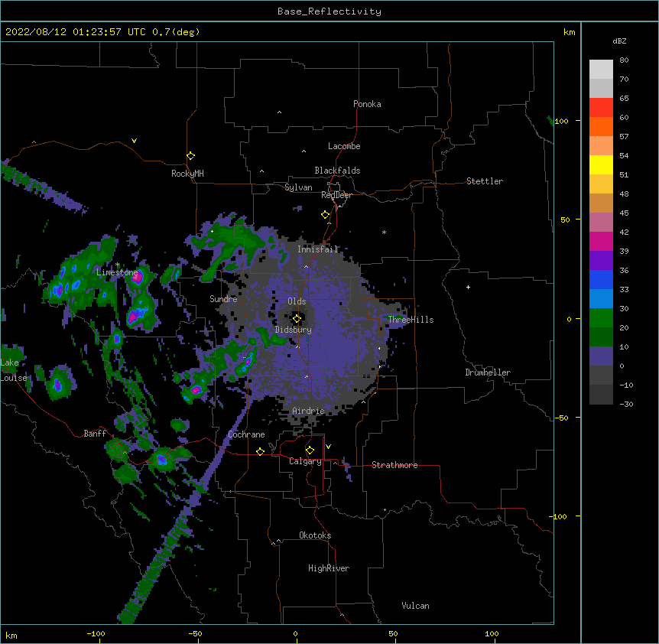Screen dimensions: 659x644
Task: Click the dBZ legend unit label
Action: (619, 41)
